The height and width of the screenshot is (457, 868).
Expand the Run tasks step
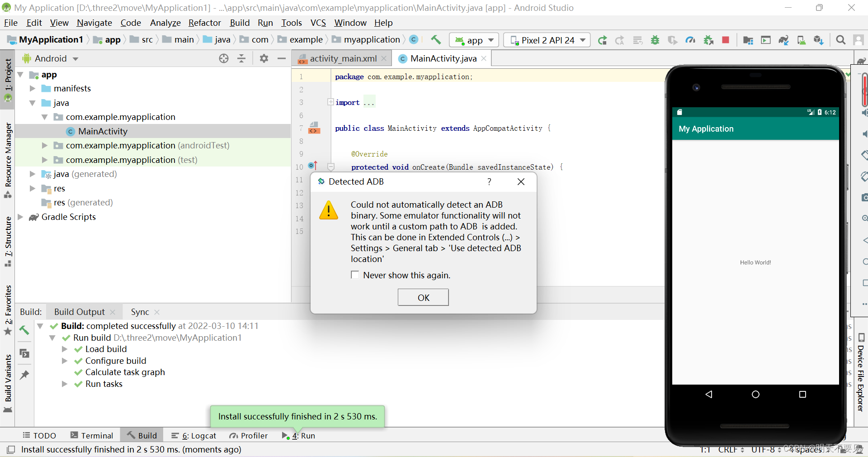65,384
